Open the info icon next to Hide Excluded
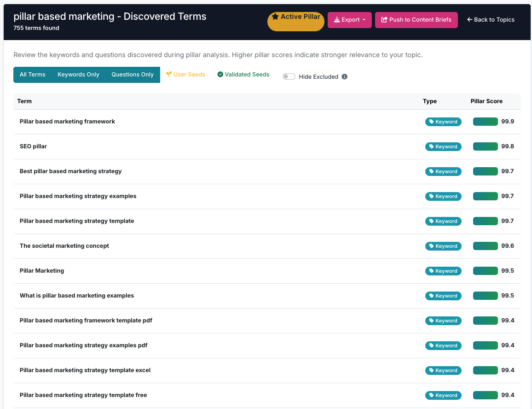532x409 pixels. (344, 77)
